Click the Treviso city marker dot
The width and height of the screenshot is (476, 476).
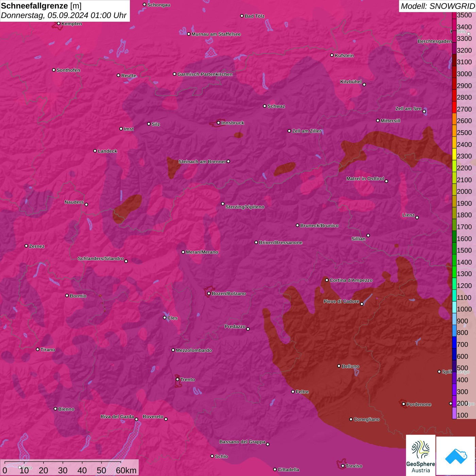[343, 466]
